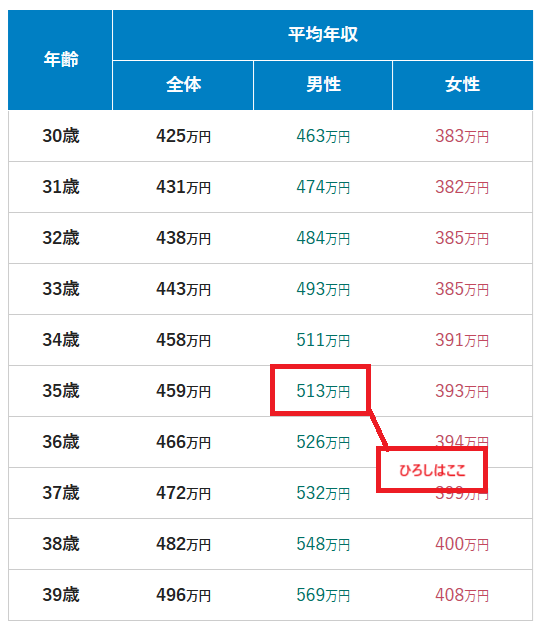The height and width of the screenshot is (634, 542).
Task: Click the 474万円 value for age 31
Action: pyautogui.click(x=323, y=187)
